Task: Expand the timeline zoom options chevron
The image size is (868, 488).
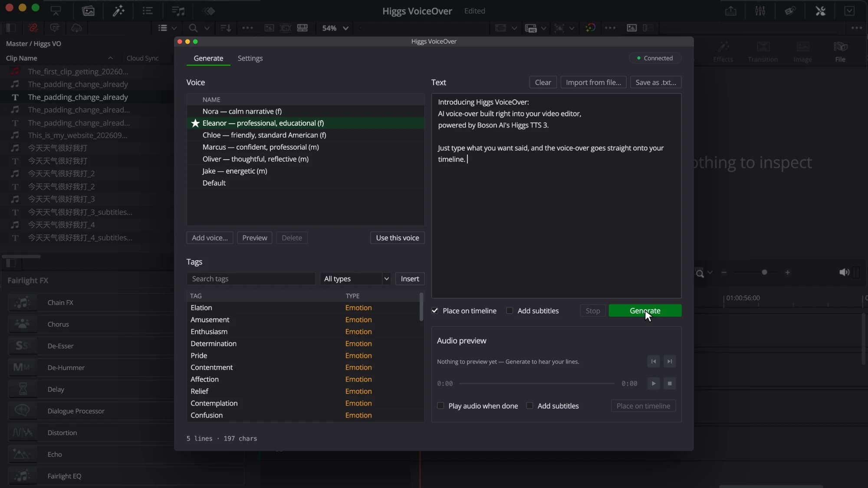Action: pyautogui.click(x=710, y=272)
